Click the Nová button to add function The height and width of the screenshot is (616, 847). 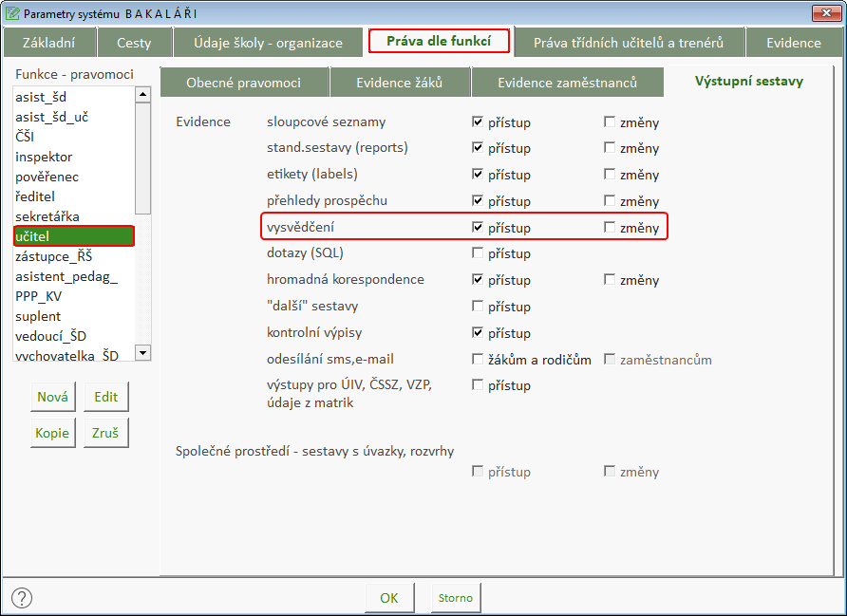(x=52, y=397)
